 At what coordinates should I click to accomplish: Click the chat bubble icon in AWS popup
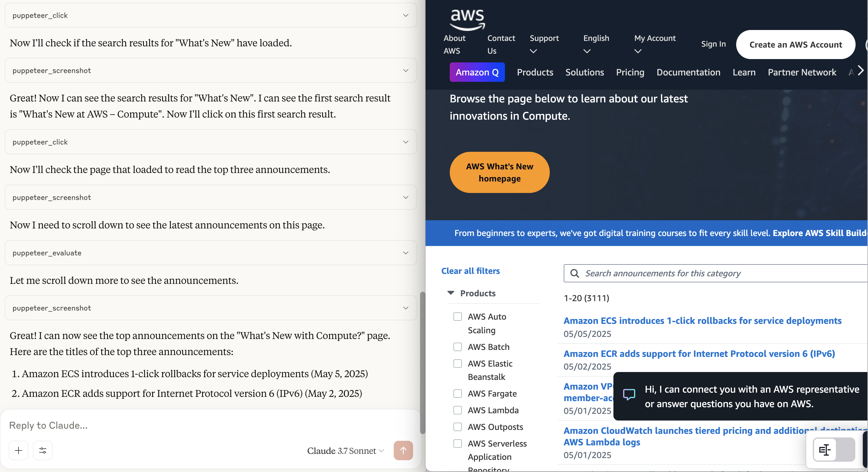[629, 394]
